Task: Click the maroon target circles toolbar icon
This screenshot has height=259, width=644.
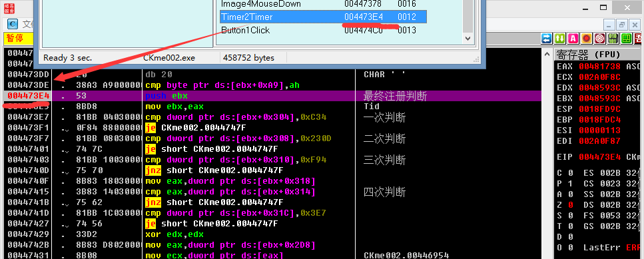Action: point(599,39)
